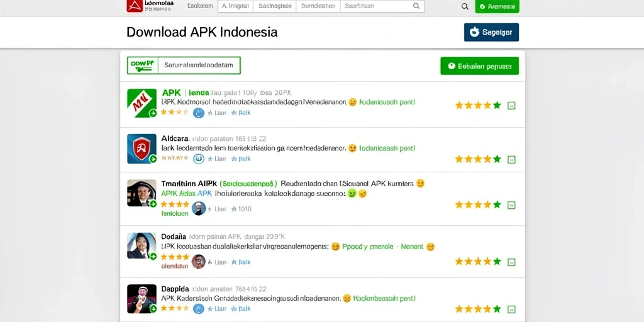Image resolution: width=644 pixels, height=322 pixels.
Task: Click the green Eubalan penuacs button
Action: tap(479, 65)
